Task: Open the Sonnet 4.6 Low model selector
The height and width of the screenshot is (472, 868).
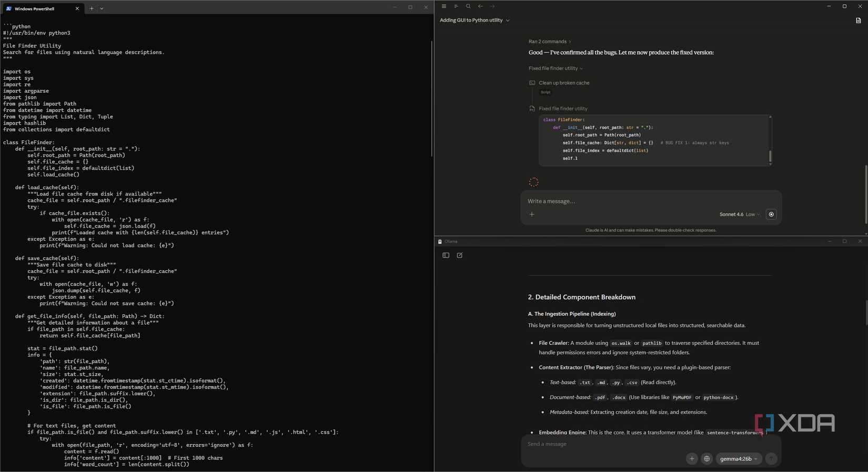Action: [740, 214]
